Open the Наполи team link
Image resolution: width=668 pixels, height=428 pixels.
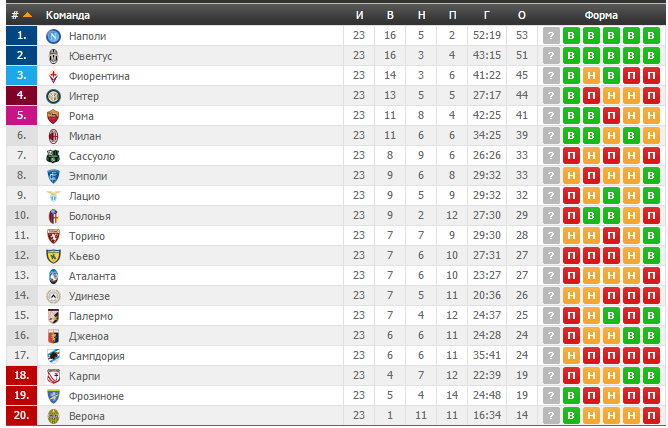click(87, 36)
